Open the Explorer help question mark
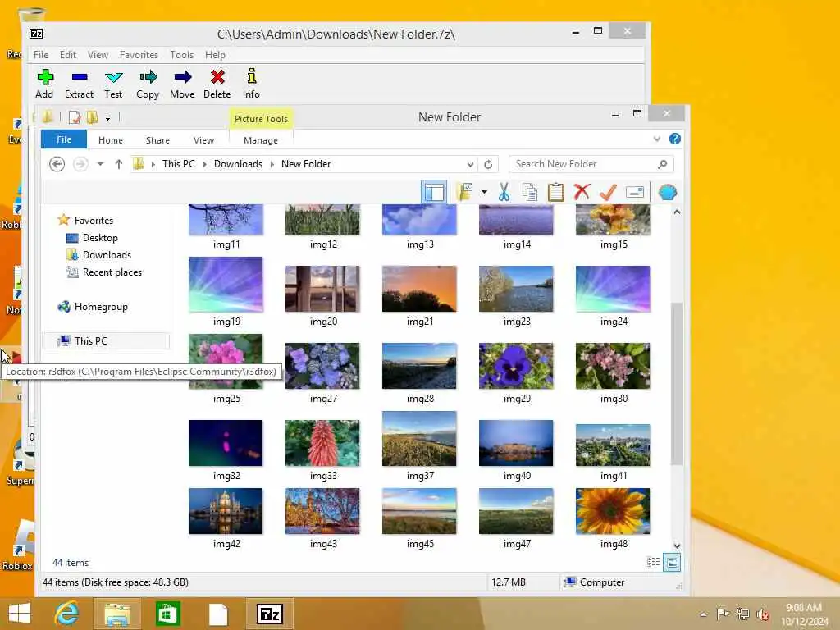The height and width of the screenshot is (630, 840). 675,139
